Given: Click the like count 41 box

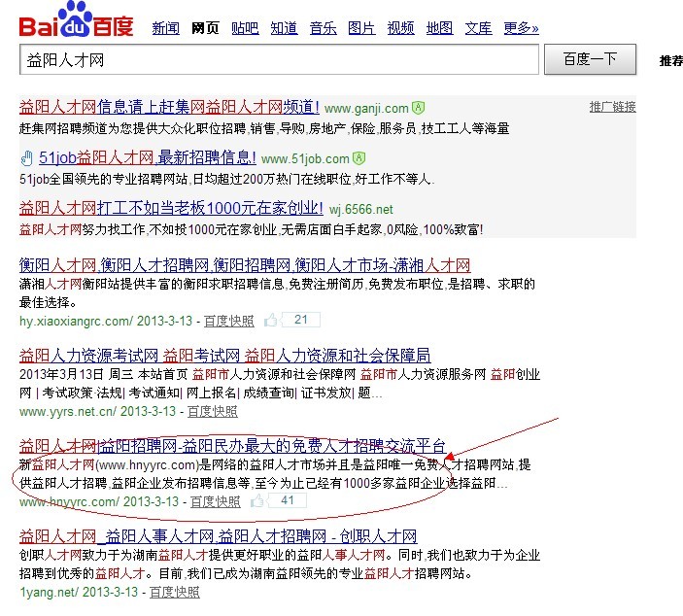Looking at the screenshot, I should (287, 500).
